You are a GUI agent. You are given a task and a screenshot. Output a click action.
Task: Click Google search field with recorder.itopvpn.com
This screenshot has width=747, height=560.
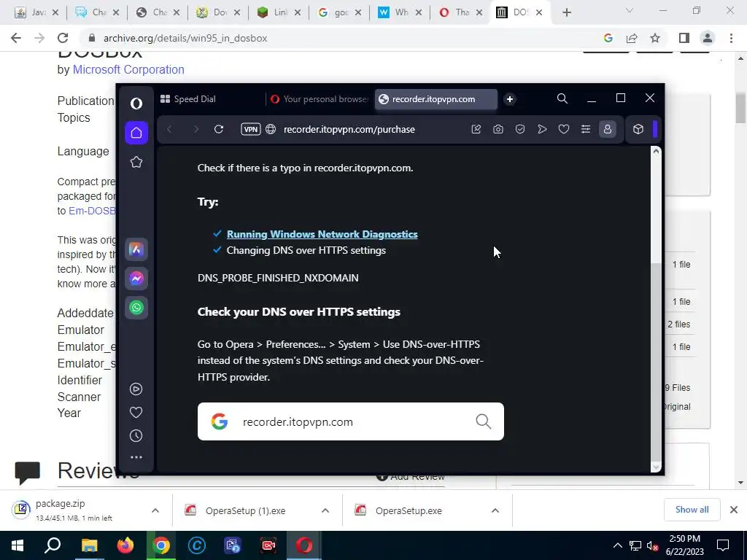[351, 421]
